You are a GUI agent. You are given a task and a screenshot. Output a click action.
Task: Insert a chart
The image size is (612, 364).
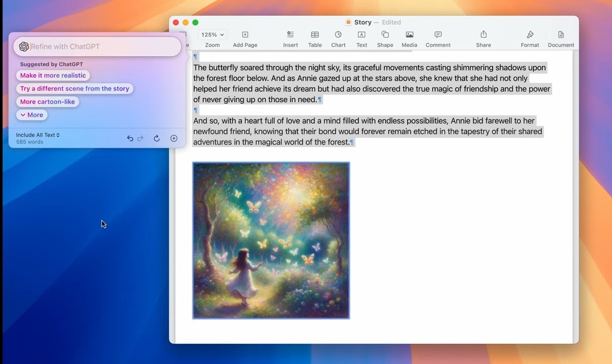point(338,38)
